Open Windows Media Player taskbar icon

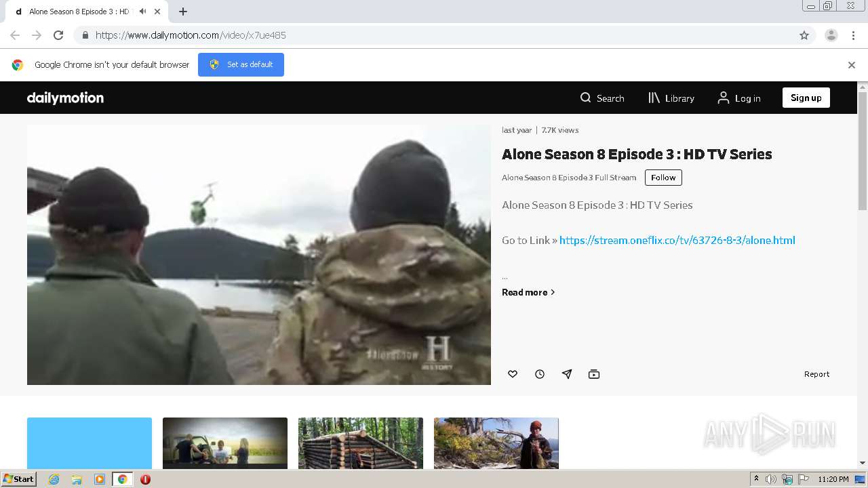point(100,479)
